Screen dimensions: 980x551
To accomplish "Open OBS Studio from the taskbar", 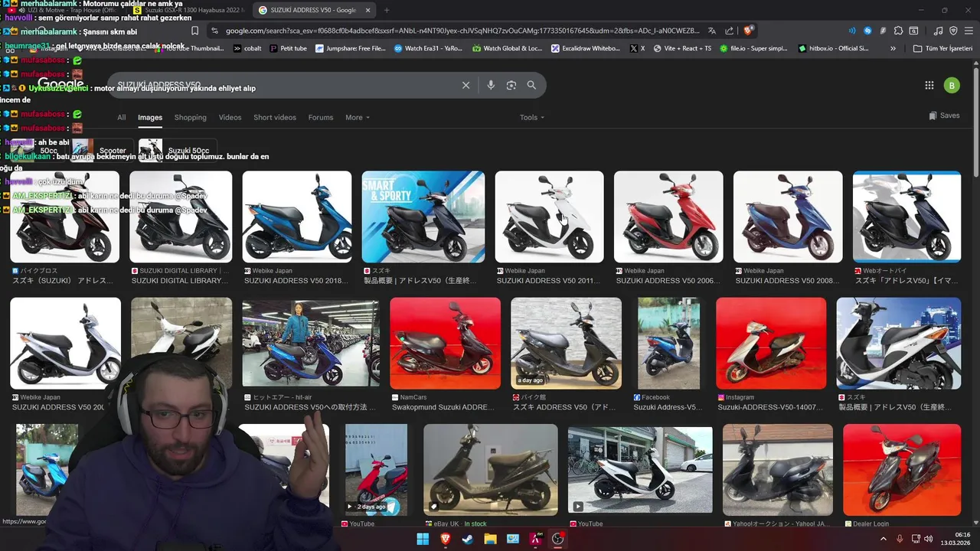I will point(557,539).
